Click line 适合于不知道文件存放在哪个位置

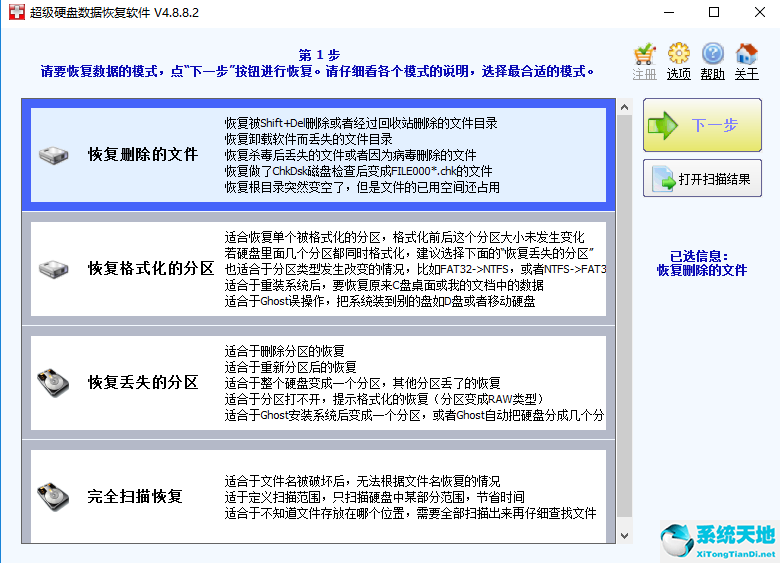click(x=410, y=513)
